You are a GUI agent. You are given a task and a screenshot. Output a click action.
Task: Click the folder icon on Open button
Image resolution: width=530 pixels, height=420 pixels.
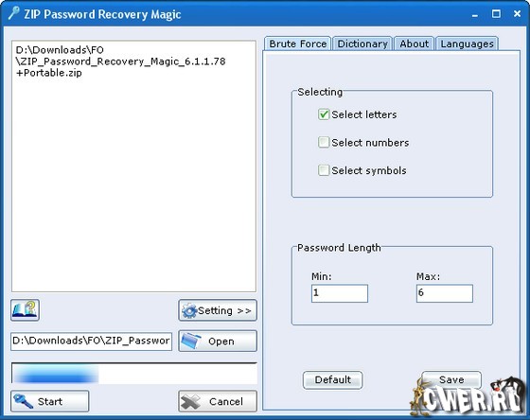point(191,341)
